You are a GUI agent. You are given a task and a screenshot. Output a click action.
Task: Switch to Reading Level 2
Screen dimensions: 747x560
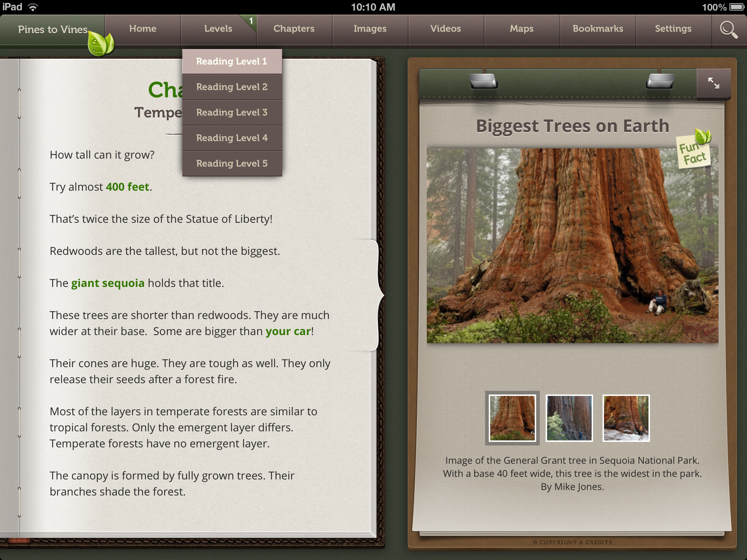click(x=232, y=87)
